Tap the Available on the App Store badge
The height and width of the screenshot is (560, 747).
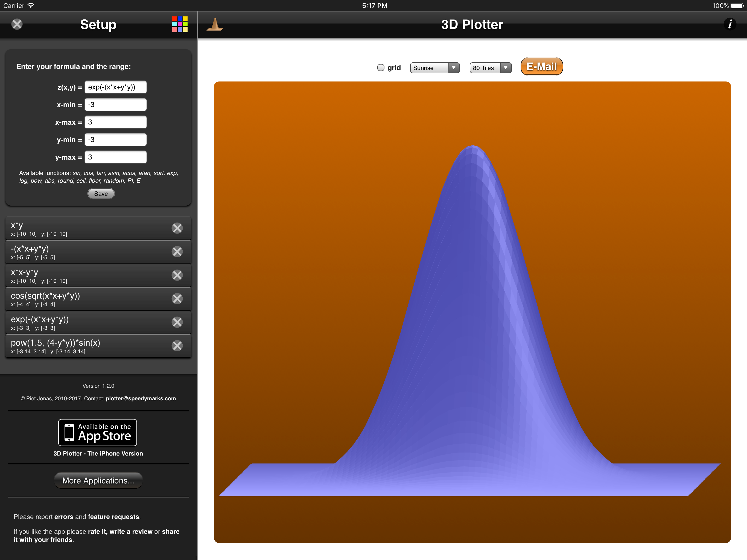click(98, 432)
